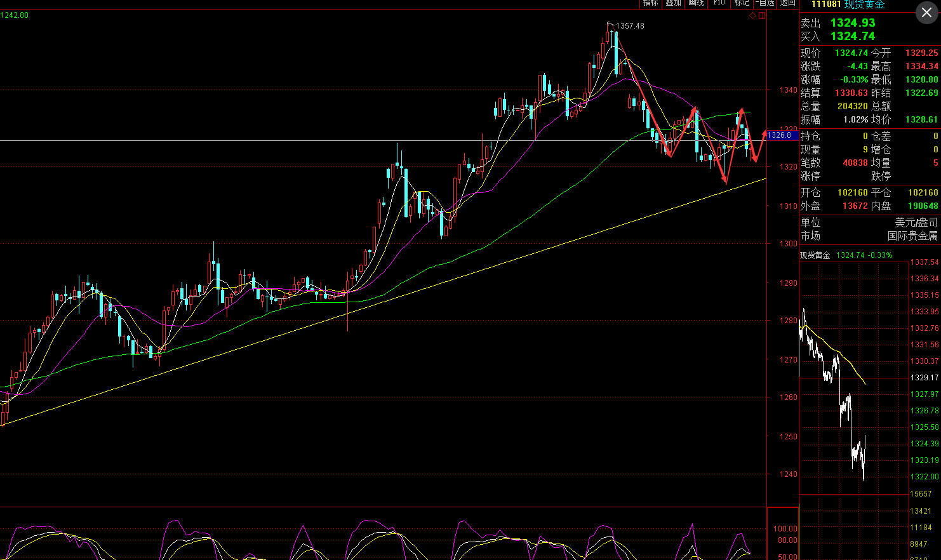Click the 1357.48 peak price label
Viewport: 941px width, 560px height.
(630, 26)
